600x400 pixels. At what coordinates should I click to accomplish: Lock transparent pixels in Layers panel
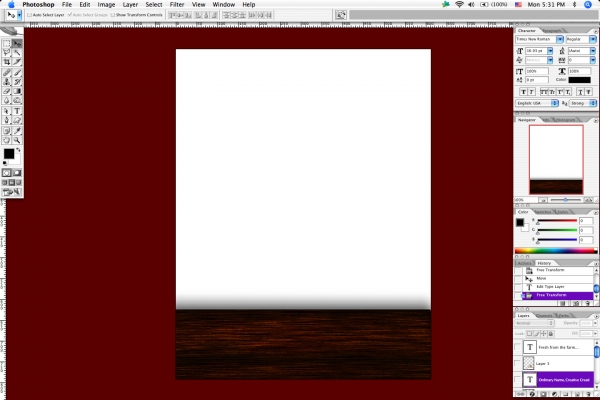[x=529, y=334]
